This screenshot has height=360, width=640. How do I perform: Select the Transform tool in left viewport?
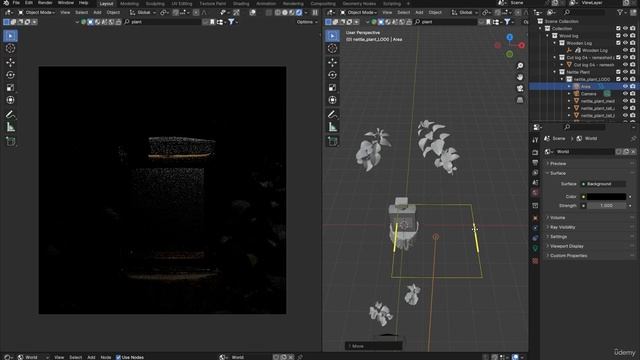10,100
